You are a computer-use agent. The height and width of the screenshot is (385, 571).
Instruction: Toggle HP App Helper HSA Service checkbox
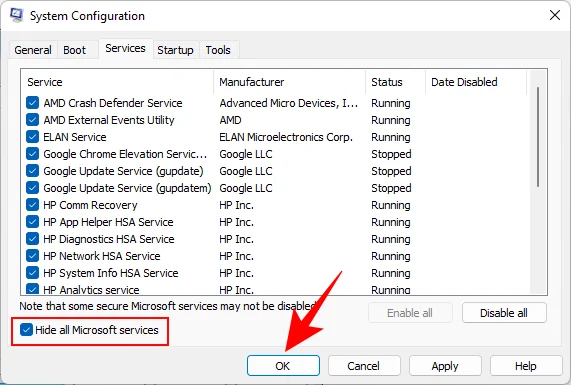coord(32,222)
